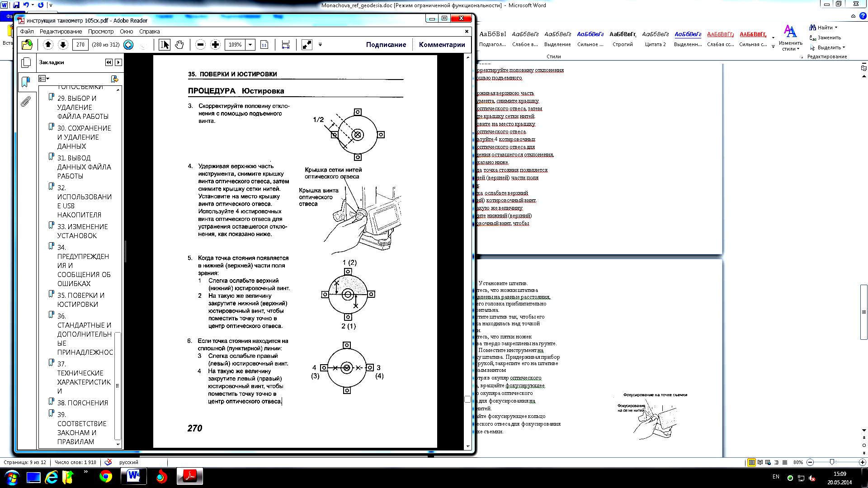The width and height of the screenshot is (868, 488).
Task: Click the Word zoom slider handle
Action: (x=832, y=462)
